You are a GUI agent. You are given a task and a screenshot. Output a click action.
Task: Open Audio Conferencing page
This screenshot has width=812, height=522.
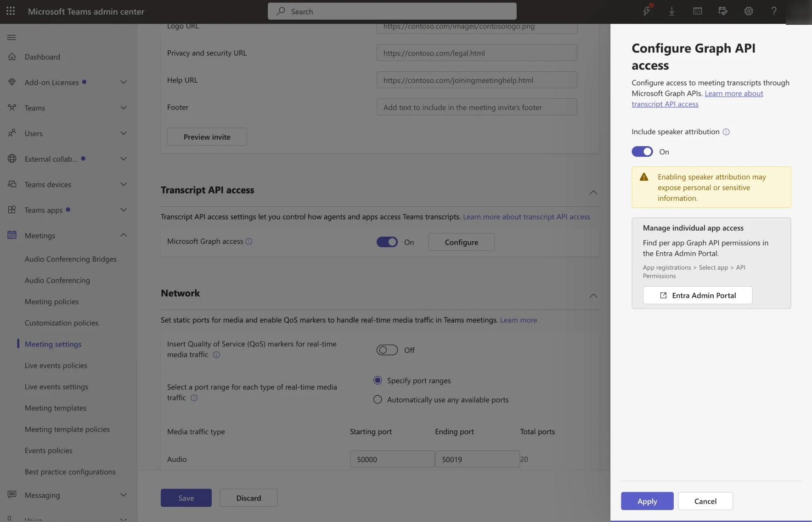tap(57, 280)
